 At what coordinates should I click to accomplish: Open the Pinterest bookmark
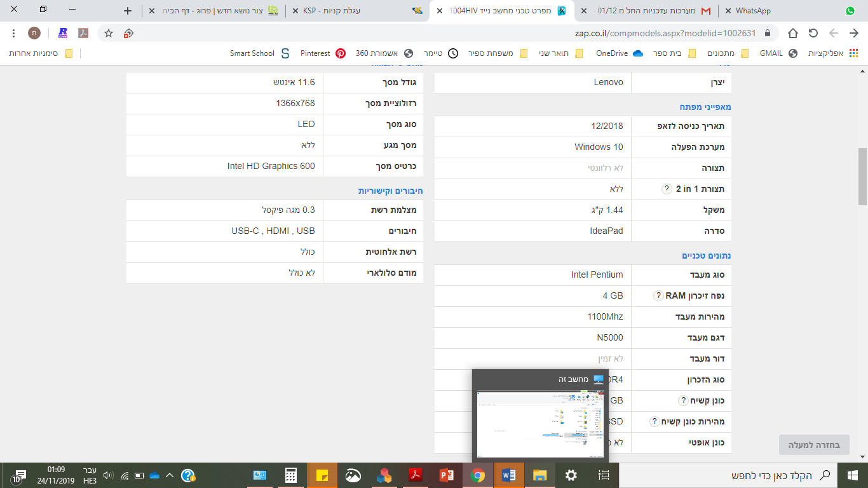(x=323, y=53)
